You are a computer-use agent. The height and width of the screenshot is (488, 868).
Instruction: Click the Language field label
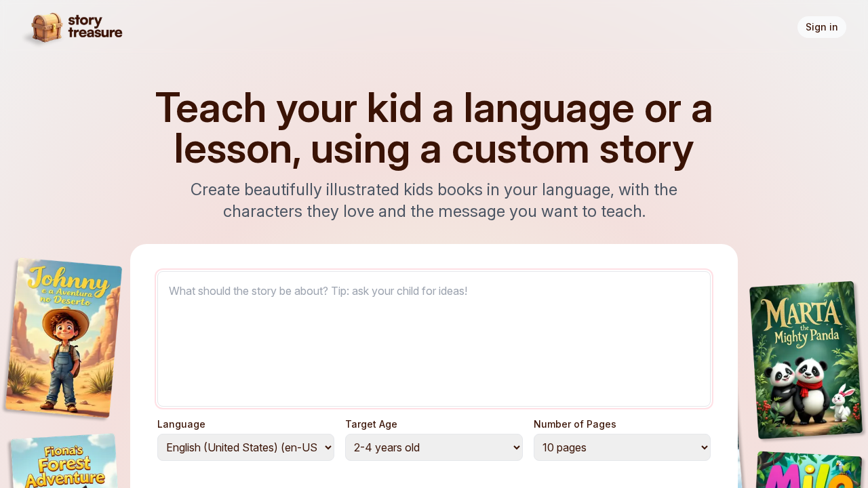181,424
